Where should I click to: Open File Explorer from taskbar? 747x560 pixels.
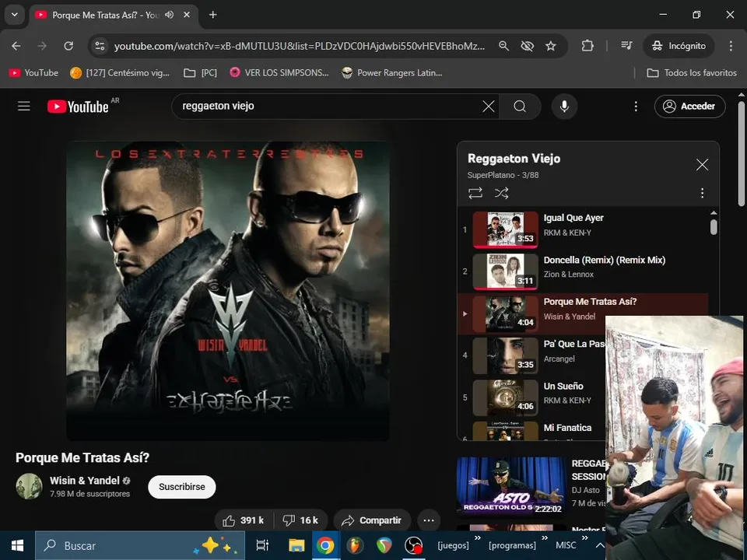[296, 546]
